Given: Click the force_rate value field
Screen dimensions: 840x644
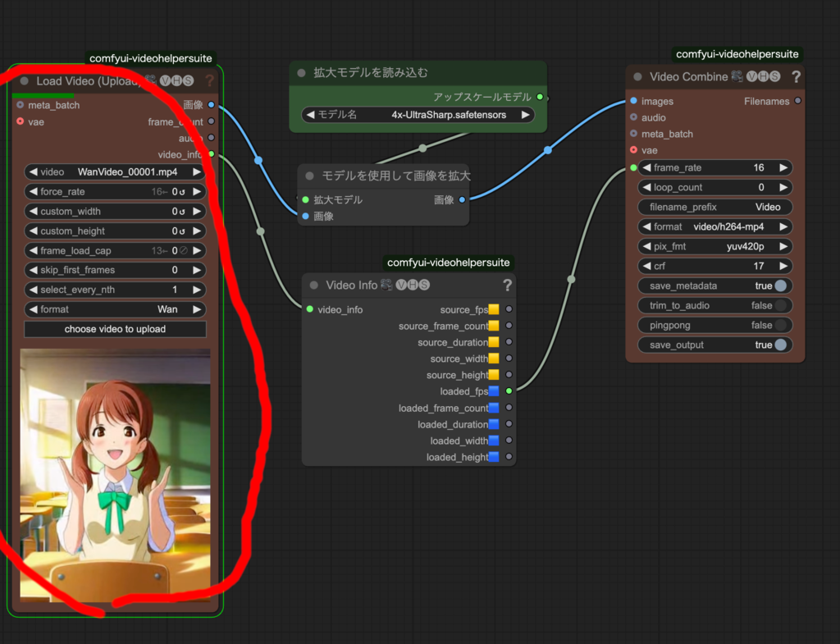Looking at the screenshot, I should pos(115,191).
